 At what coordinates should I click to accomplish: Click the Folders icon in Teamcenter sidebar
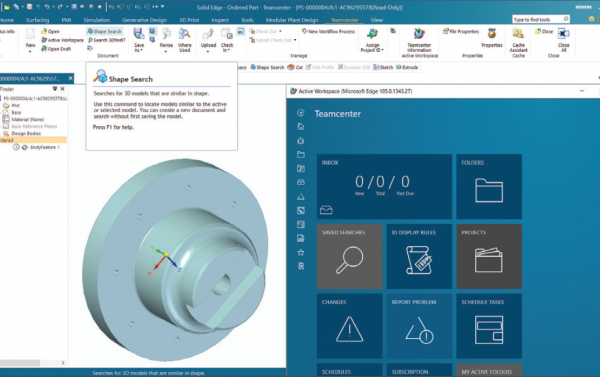coord(301,155)
